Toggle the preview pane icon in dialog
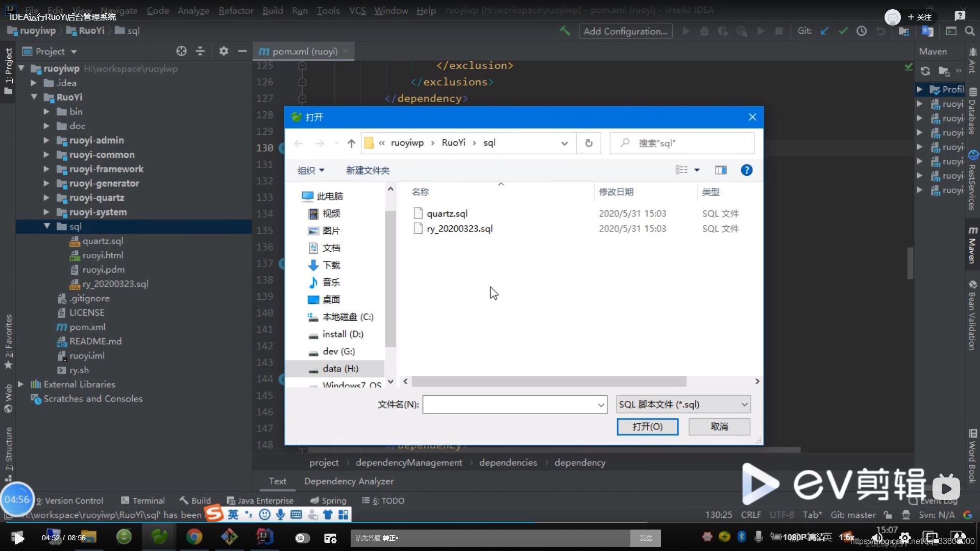Image resolution: width=980 pixels, height=551 pixels. pos(721,170)
